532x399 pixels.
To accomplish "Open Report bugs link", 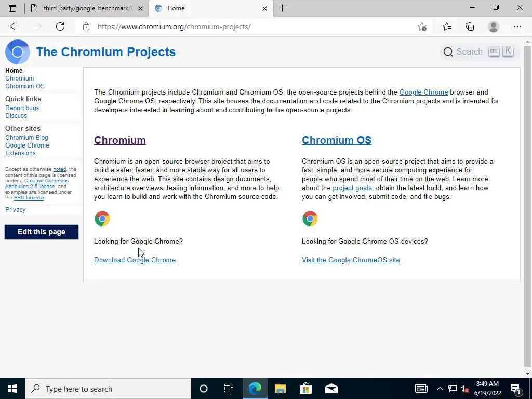I will pyautogui.click(x=22, y=108).
